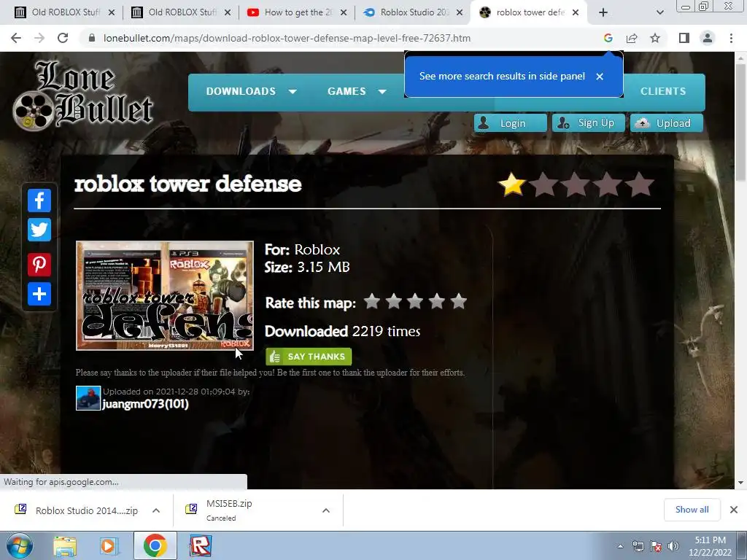The height and width of the screenshot is (560, 747).
Task: Click the Login button
Action: tap(510, 123)
